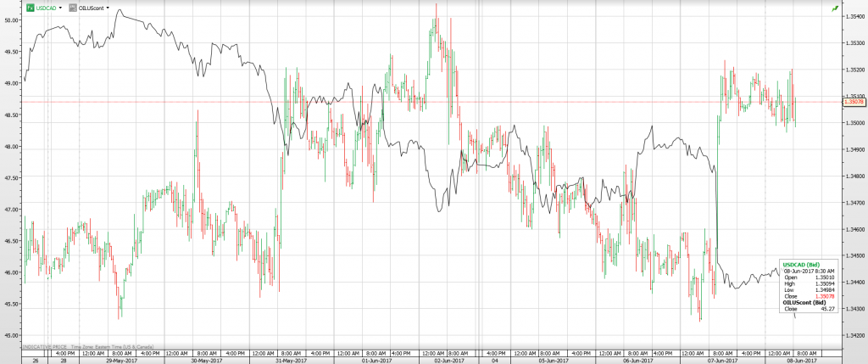The height and width of the screenshot is (364, 868).
Task: Click the USDCAD instrument label
Action: [45, 8]
